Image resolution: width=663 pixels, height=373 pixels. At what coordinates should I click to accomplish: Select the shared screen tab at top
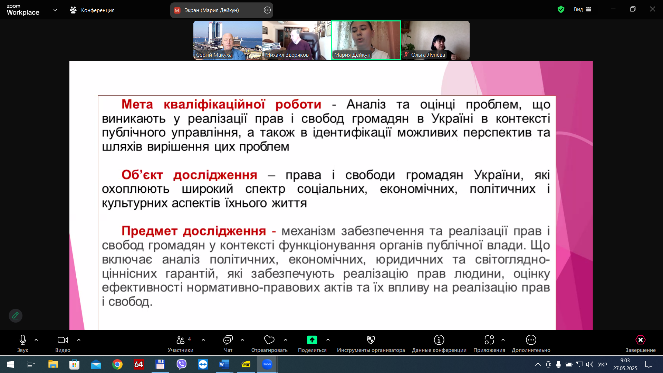(x=221, y=10)
